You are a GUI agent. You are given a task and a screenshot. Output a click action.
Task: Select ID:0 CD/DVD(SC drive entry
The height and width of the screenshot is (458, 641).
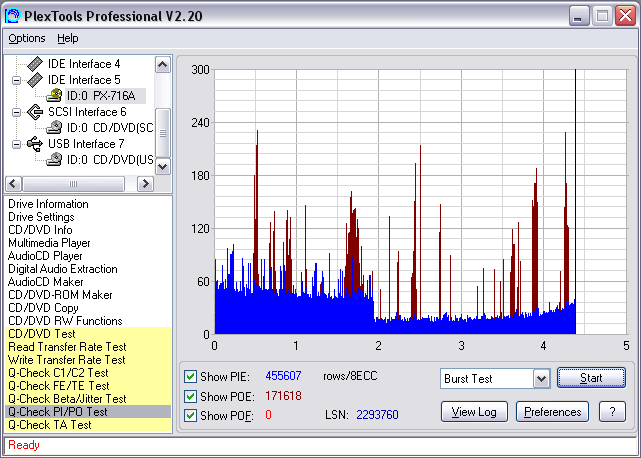(x=110, y=128)
